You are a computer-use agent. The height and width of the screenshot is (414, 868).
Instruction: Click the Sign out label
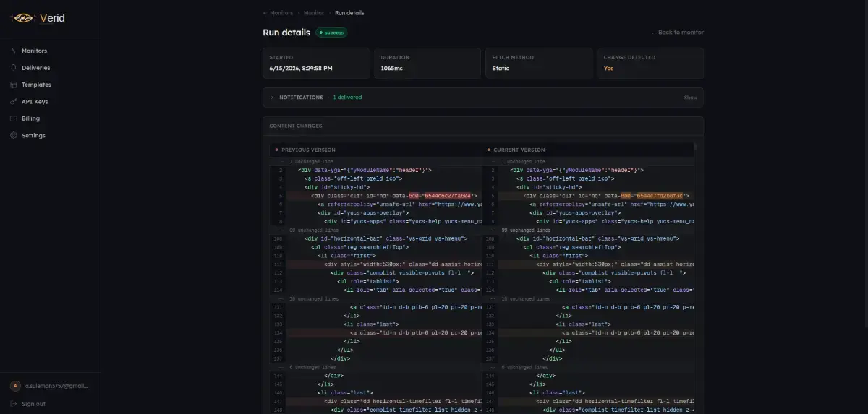pyautogui.click(x=33, y=404)
